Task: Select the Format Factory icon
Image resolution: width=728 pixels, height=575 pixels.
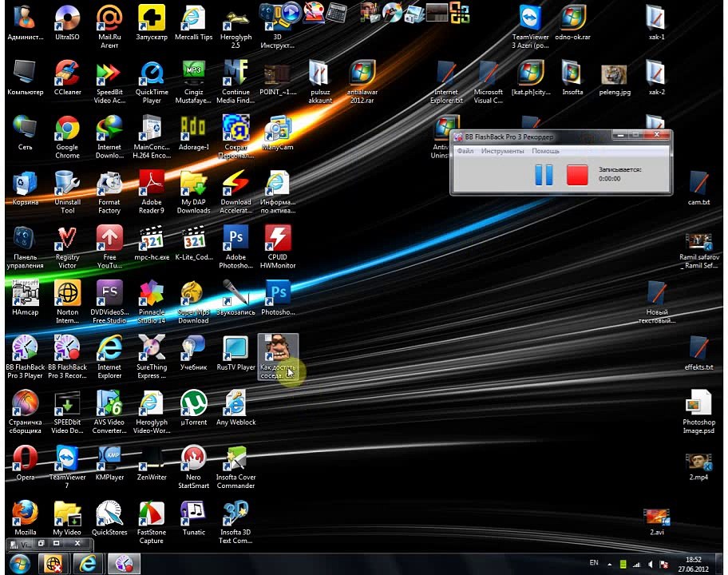Action: [x=109, y=192]
